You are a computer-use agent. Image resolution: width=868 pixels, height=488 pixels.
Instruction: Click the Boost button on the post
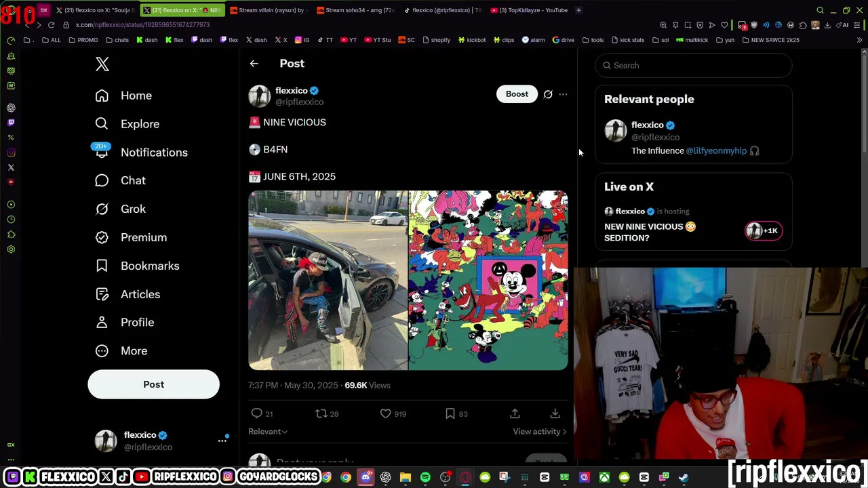tap(517, 94)
